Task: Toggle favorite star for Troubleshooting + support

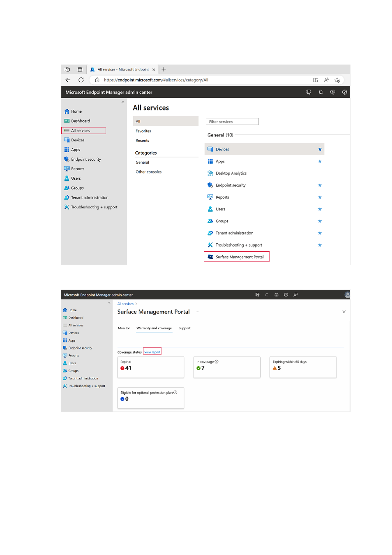Action: click(x=320, y=245)
